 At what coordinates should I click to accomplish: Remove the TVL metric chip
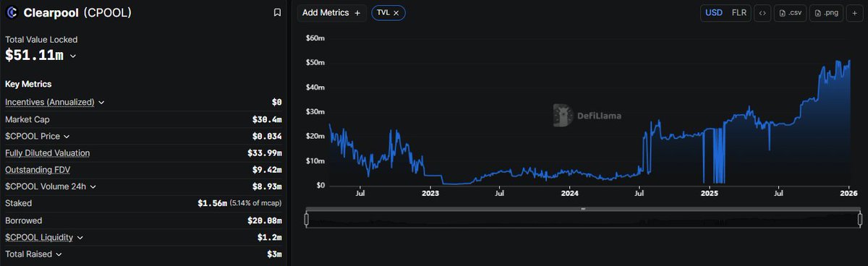pos(396,13)
